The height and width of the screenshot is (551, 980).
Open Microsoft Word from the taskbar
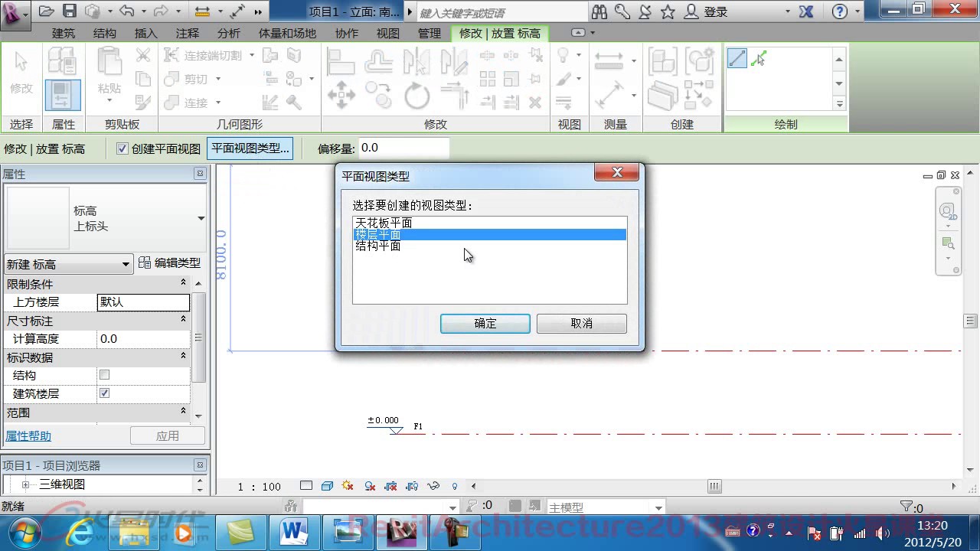(x=293, y=531)
